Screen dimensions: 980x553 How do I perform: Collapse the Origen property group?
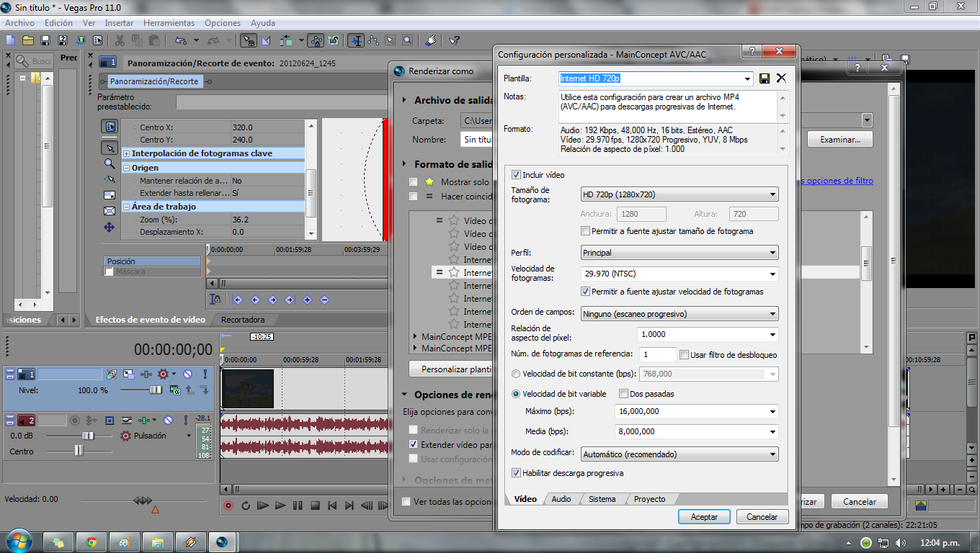click(126, 168)
